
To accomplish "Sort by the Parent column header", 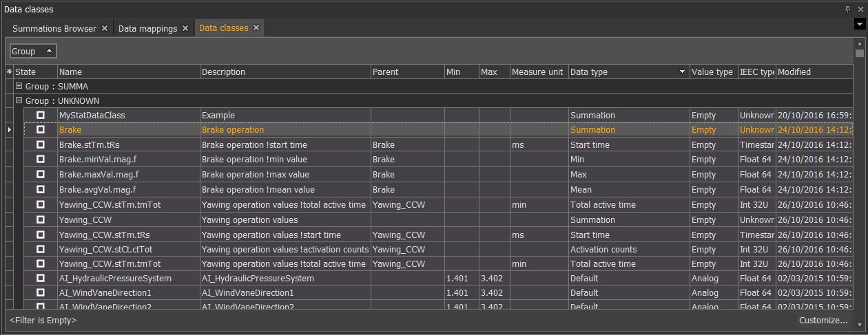I will [x=407, y=72].
